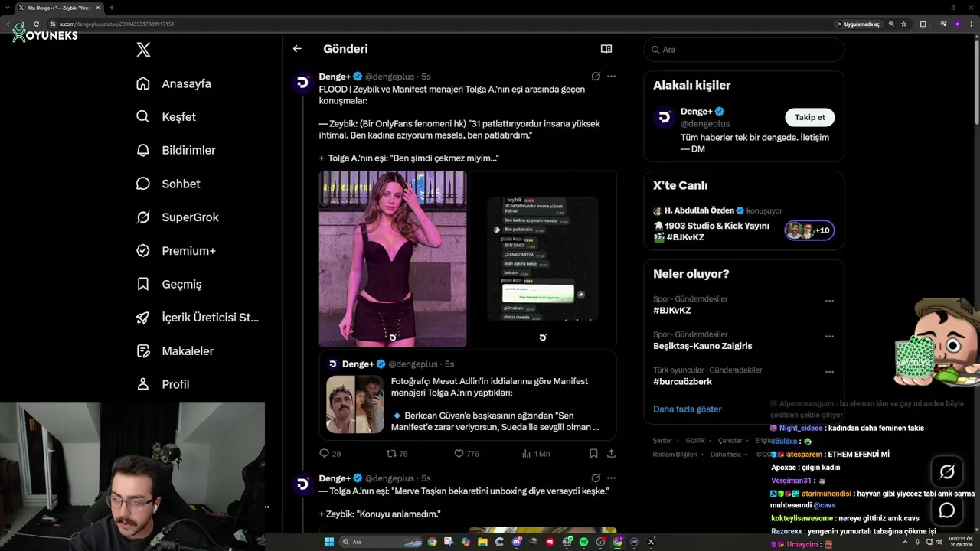This screenshot has width=980, height=551.
Task: Open more options on the FLOOD post
Action: 611,77
